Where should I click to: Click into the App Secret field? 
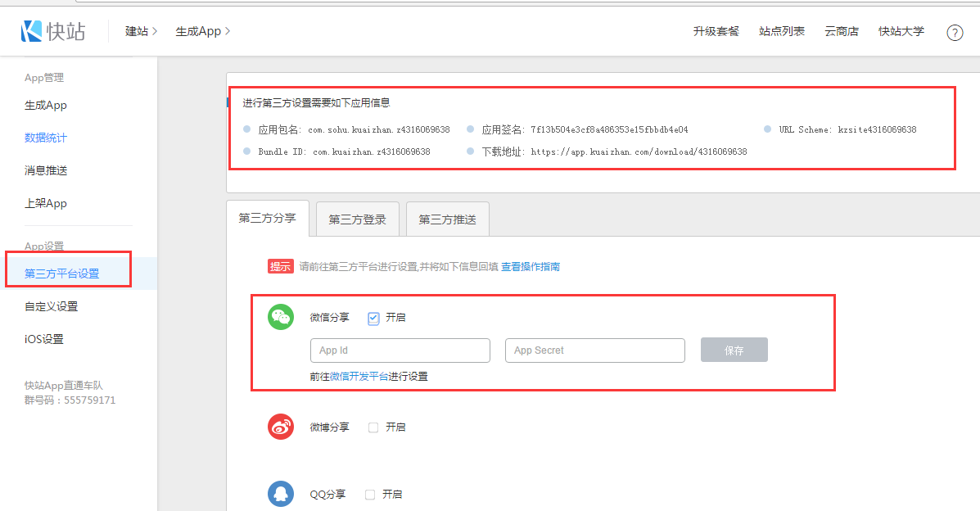coord(594,350)
